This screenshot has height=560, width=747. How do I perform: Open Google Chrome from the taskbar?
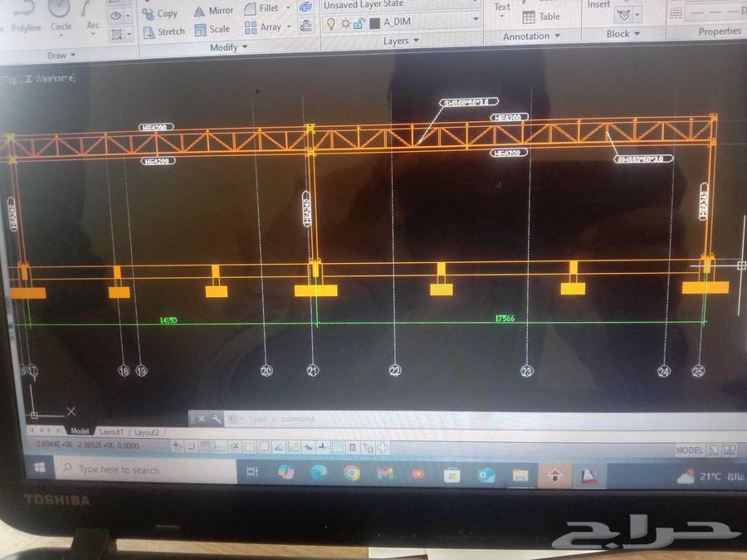coord(352,473)
